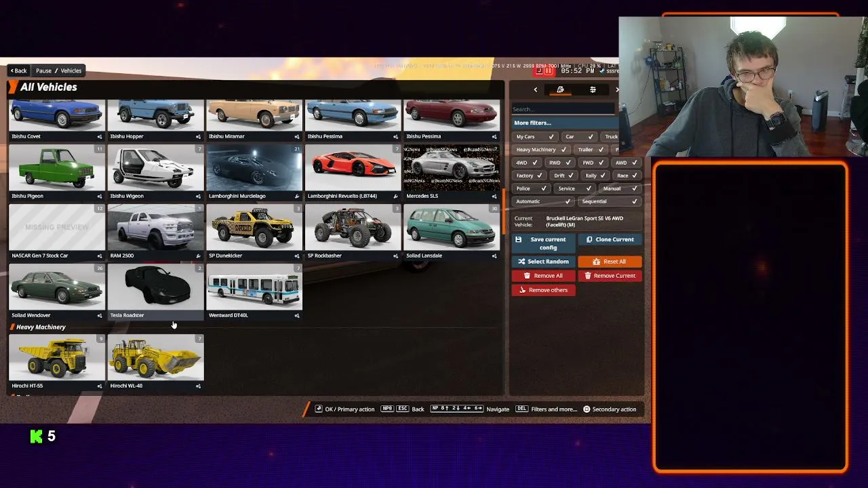Click the share icon on Ibishu Pigeon
The image size is (868, 488).
[100, 197]
